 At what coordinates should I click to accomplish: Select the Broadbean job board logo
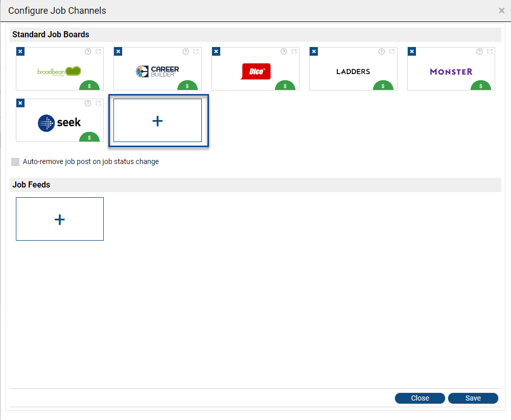(x=59, y=72)
